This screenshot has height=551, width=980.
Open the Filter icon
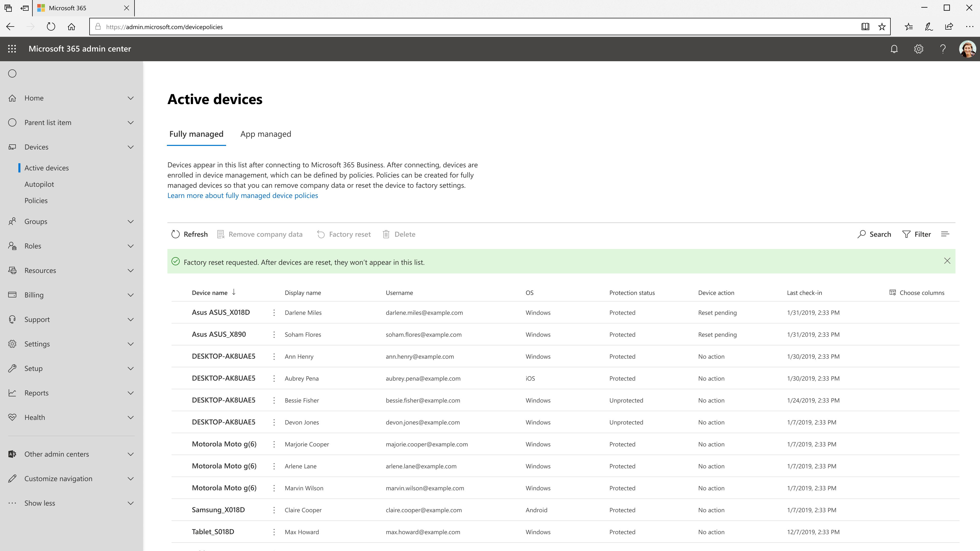906,234
